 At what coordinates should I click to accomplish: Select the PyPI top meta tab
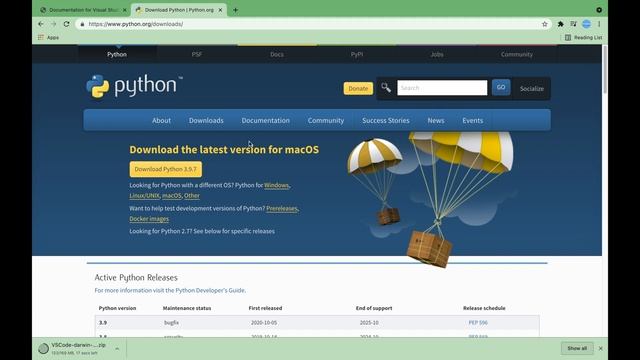357,54
